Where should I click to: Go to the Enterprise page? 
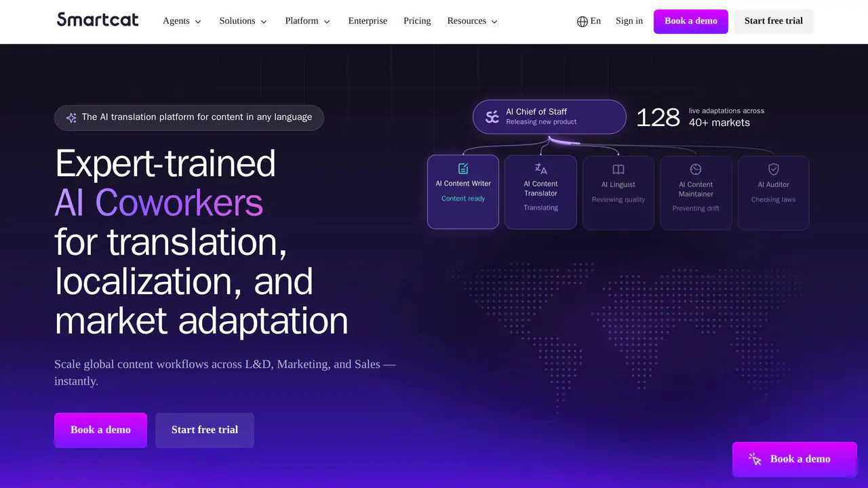pyautogui.click(x=368, y=21)
